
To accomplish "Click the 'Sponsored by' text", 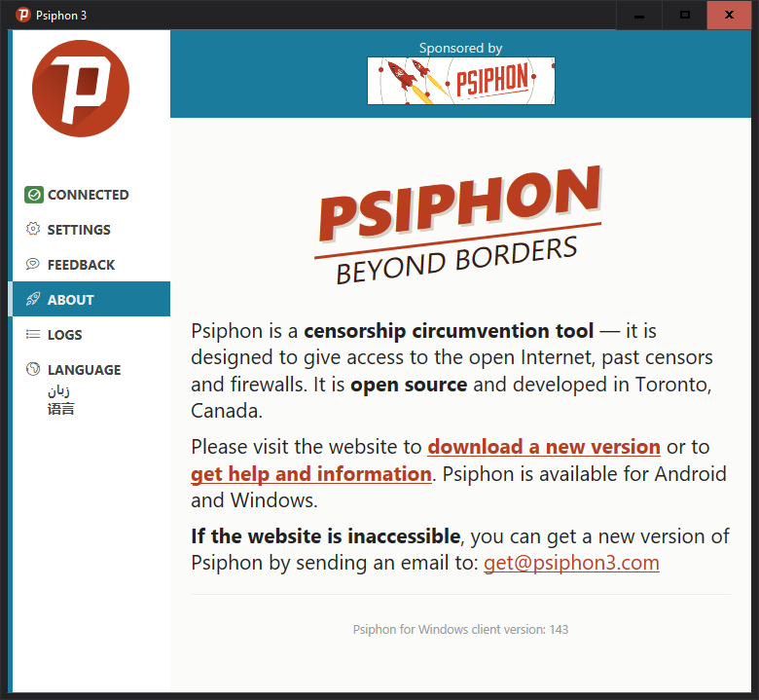I will pos(460,48).
